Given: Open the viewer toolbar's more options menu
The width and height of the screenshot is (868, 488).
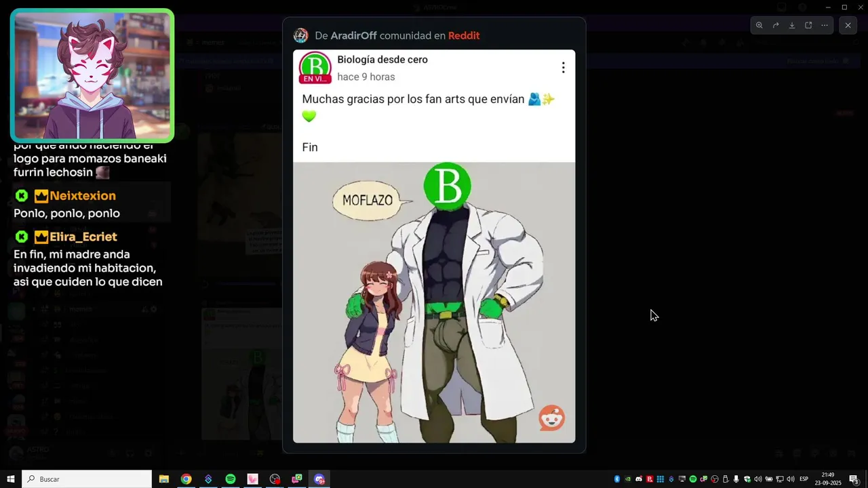Looking at the screenshot, I should tap(825, 25).
